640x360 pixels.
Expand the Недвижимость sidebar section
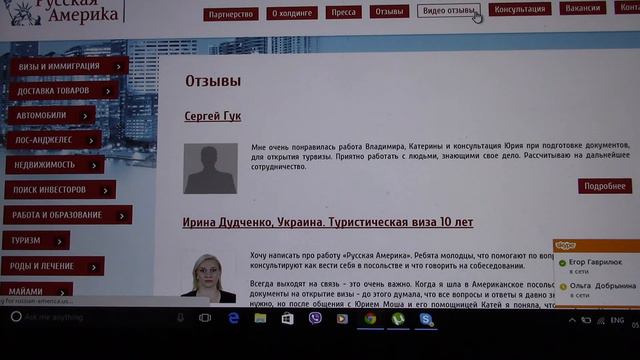[x=55, y=165]
